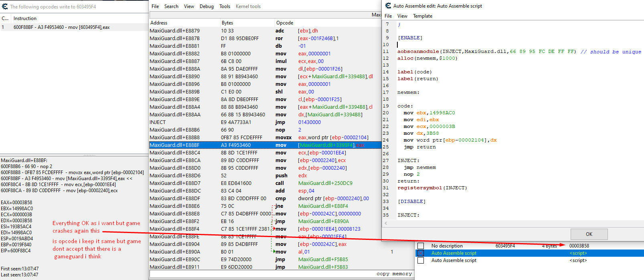
Task: Enable the last Auto Assemble script checkbox
Action: (x=421, y=260)
